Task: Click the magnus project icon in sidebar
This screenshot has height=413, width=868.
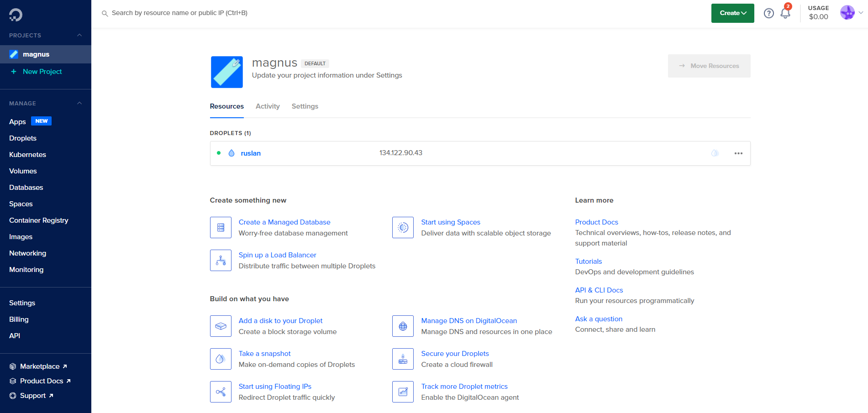Action: click(x=14, y=54)
